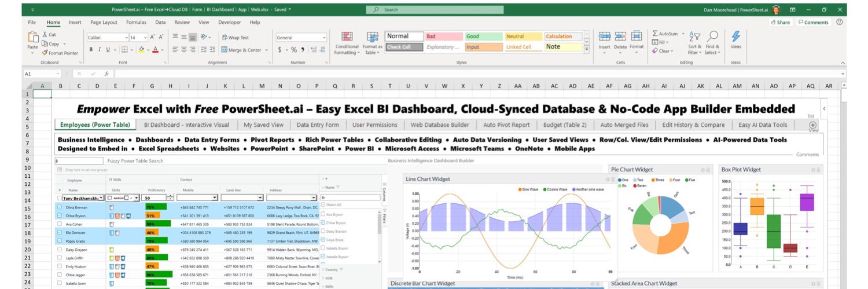Apply Underline formatting
The height and width of the screenshot is (289, 868).
108,50
